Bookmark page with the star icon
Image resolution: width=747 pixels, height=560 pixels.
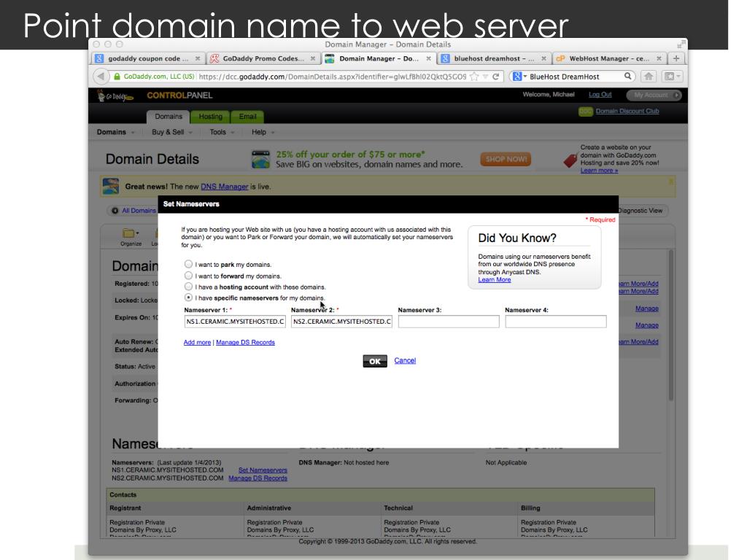[x=474, y=76]
